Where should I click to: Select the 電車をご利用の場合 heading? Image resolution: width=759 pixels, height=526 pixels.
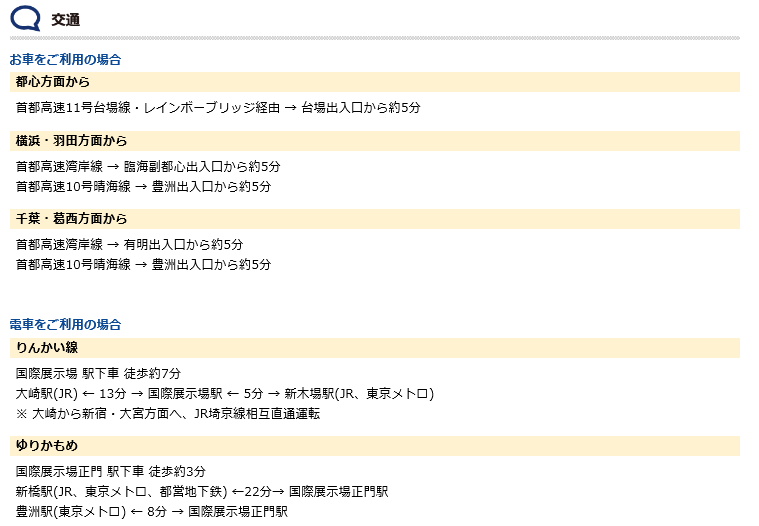coord(65,324)
